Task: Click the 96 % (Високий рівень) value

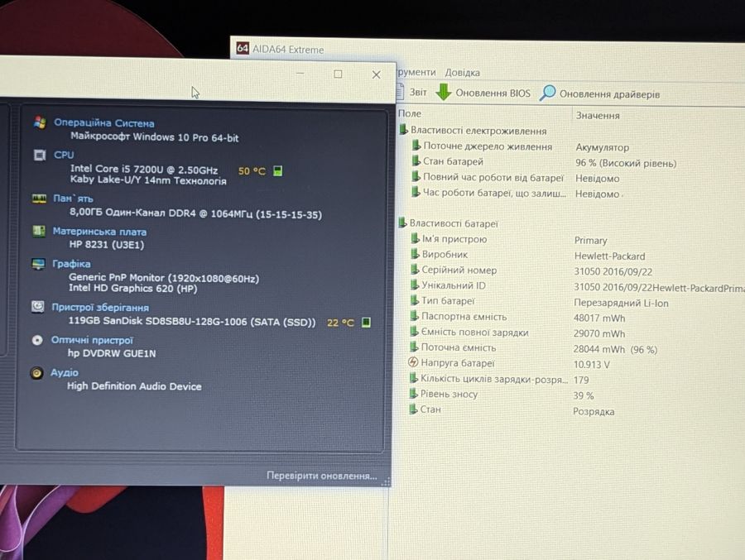Action: click(626, 163)
